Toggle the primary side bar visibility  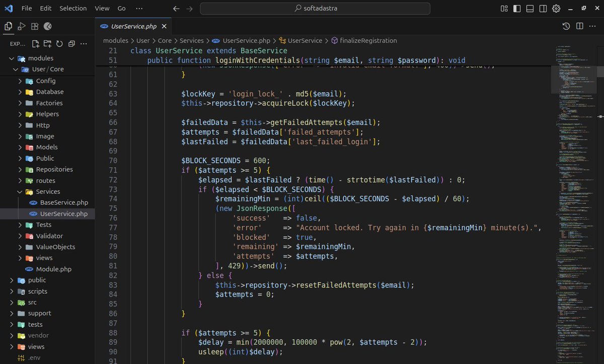click(x=517, y=9)
